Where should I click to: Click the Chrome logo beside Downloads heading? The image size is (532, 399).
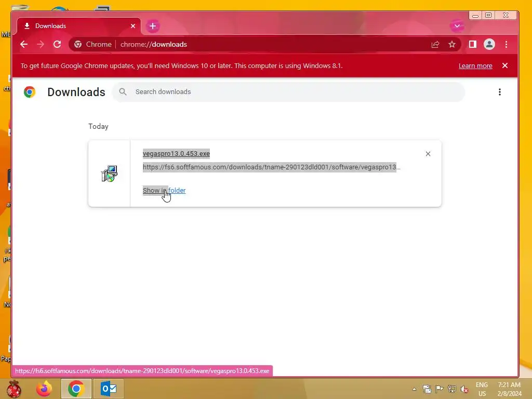tap(30, 92)
